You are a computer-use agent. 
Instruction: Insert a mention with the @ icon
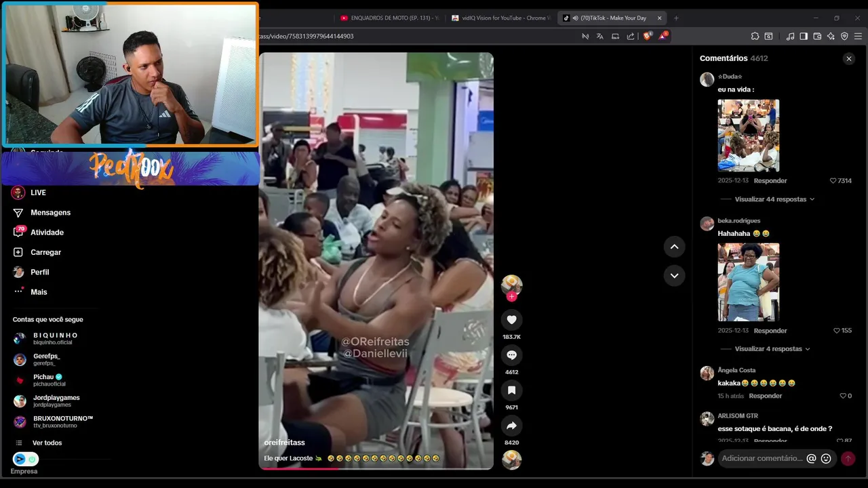tap(811, 458)
